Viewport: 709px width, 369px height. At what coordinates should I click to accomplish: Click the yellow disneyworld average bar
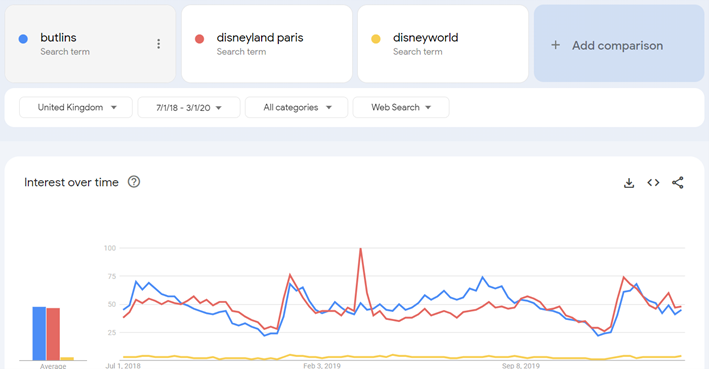coord(67,359)
